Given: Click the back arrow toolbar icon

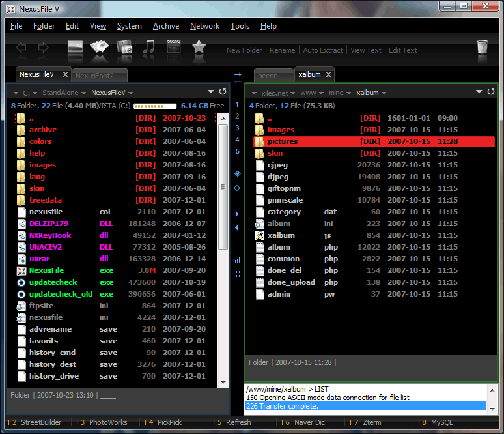Looking at the screenshot, I should pos(21,48).
